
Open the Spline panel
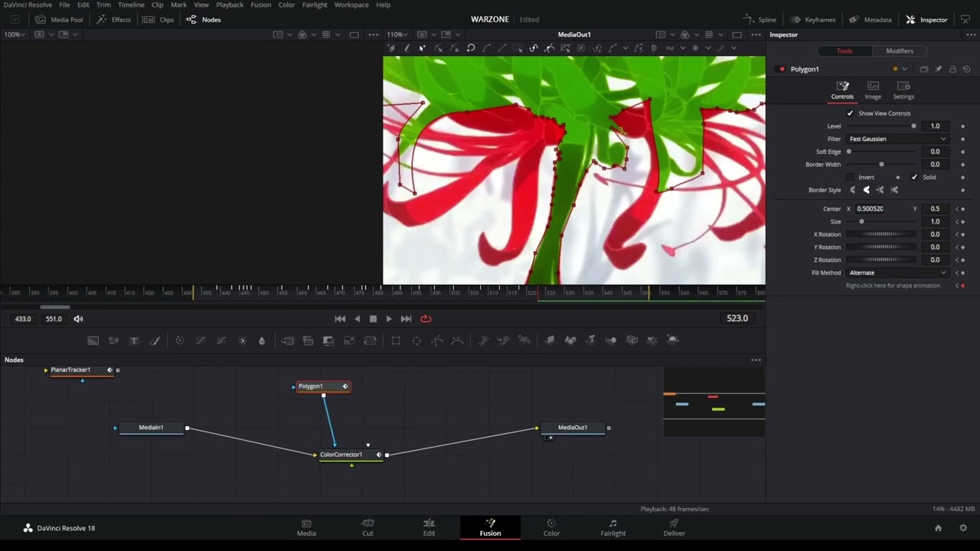(759, 19)
